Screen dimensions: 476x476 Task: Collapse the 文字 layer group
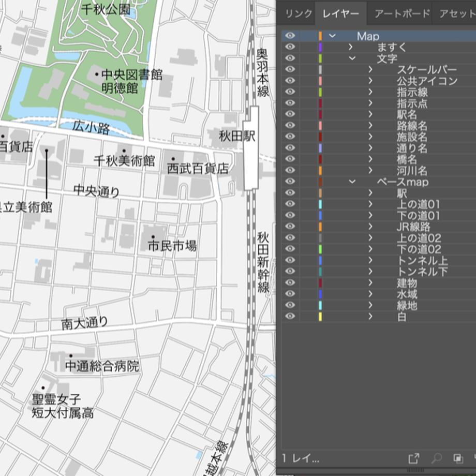pos(352,58)
